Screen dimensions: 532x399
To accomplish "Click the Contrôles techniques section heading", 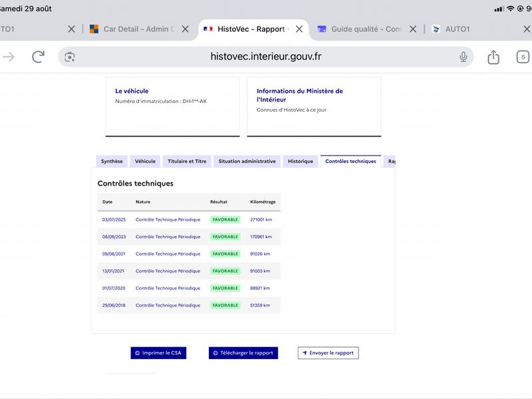I will click(x=136, y=184).
